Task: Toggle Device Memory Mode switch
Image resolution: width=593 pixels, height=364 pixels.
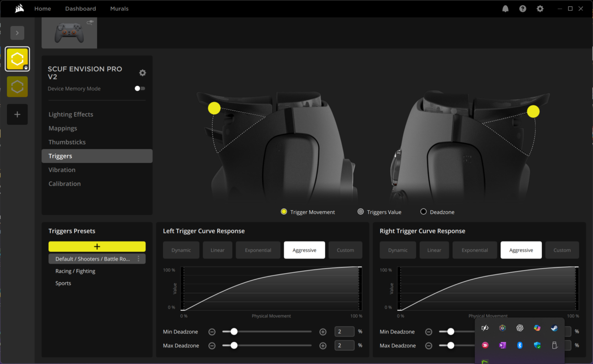Action: click(x=140, y=88)
